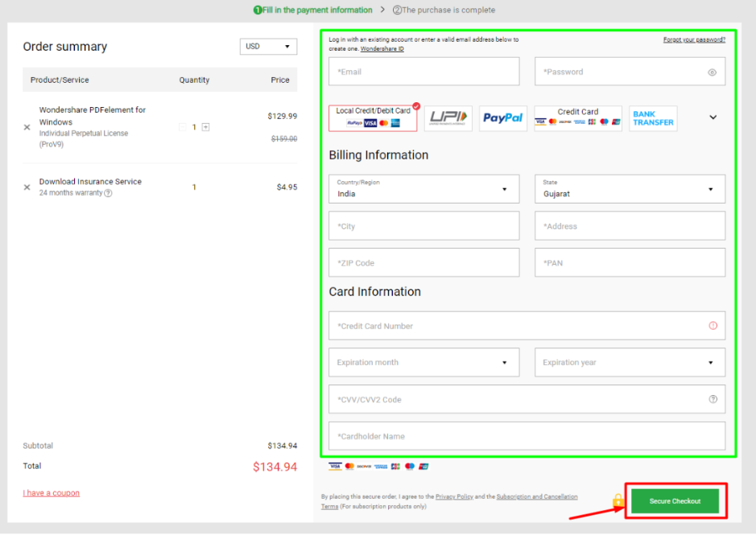Increase PDFelement quantity with plus button
Image resolution: width=756 pixels, height=535 pixels.
[x=205, y=127]
